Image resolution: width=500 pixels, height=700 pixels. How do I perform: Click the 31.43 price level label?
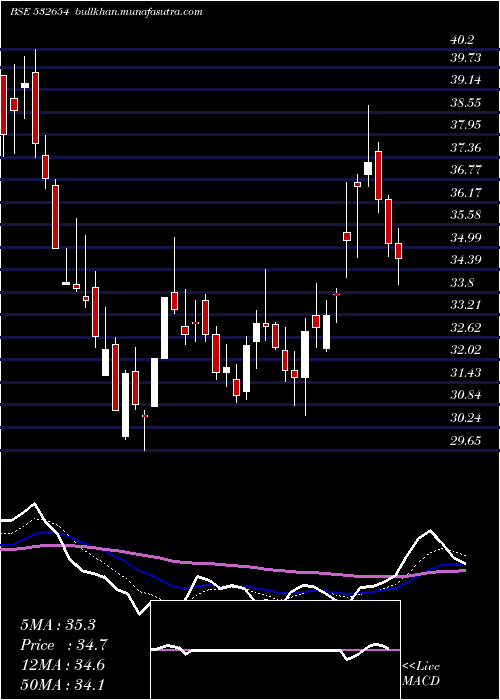(x=465, y=372)
